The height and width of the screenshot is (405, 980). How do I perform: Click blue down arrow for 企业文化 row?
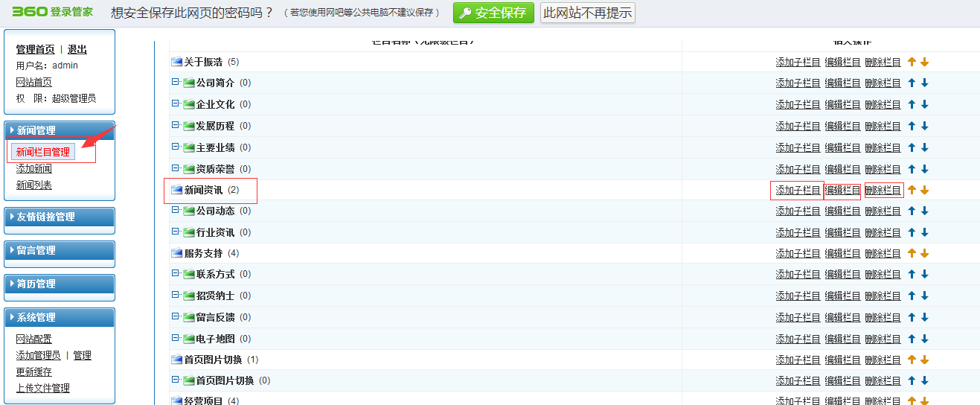coord(924,105)
